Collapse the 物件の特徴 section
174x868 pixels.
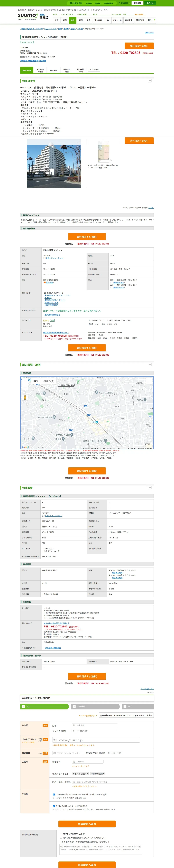[150, 81]
